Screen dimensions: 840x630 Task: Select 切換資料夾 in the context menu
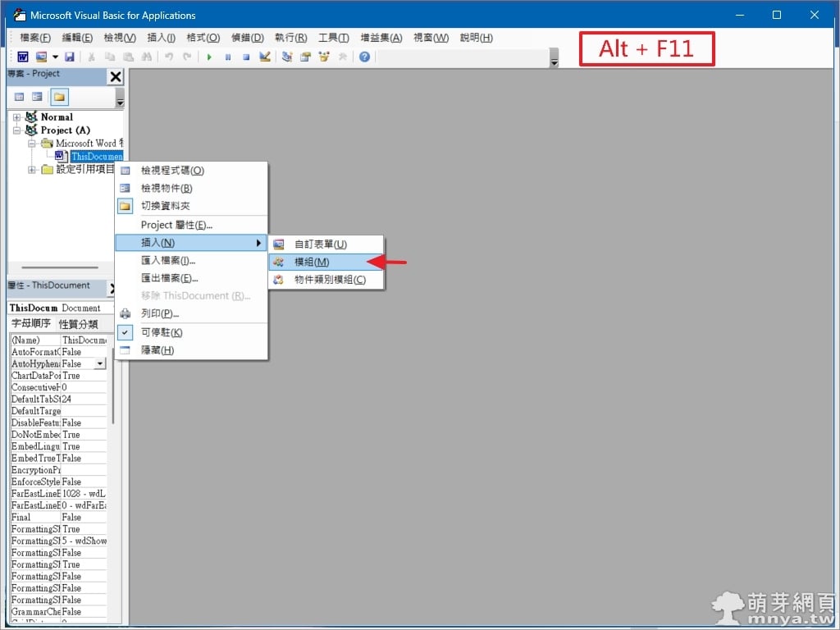click(x=165, y=206)
